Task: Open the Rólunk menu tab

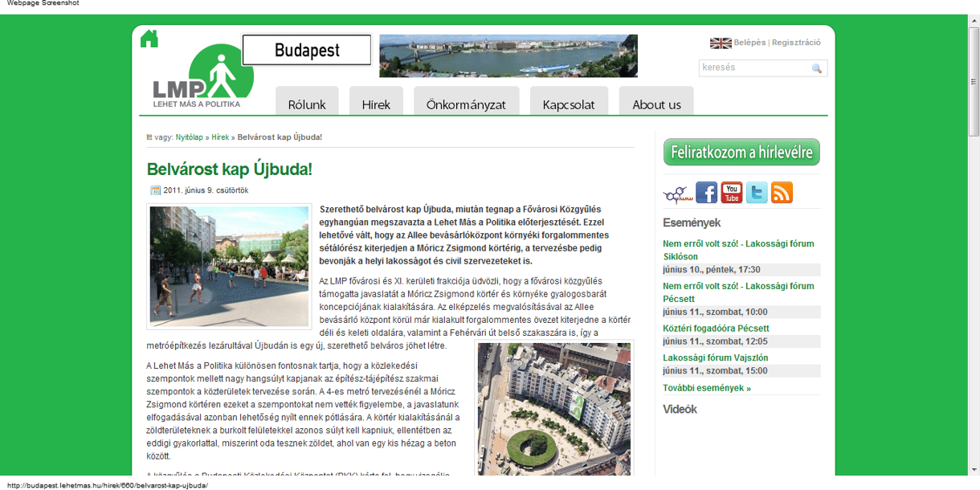Action: click(307, 101)
